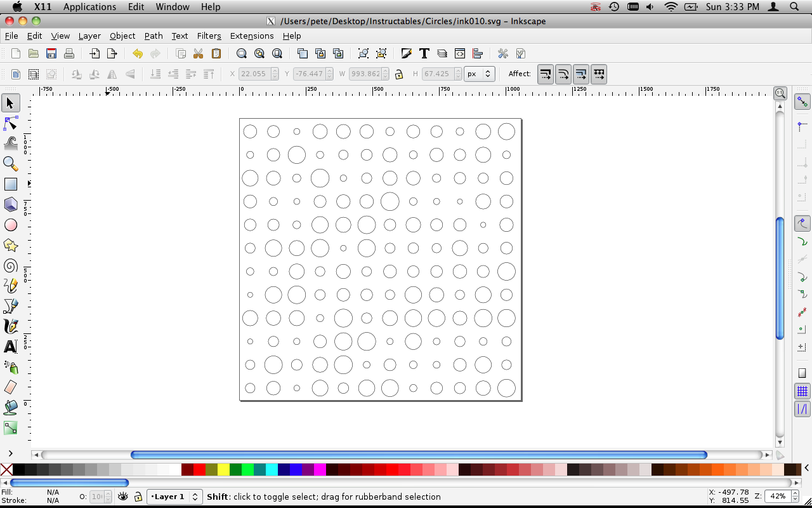This screenshot has height=508, width=812.
Task: Increment the W width spinner
Action: point(385,70)
